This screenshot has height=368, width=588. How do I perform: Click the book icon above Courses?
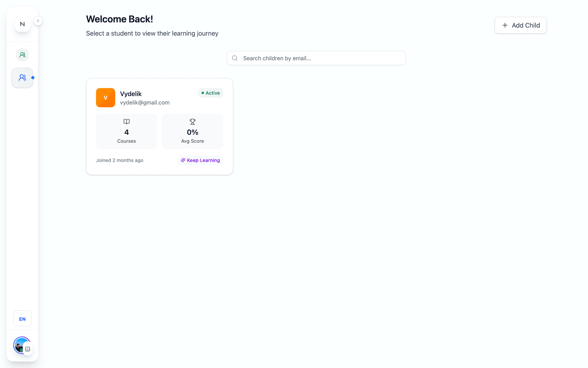(127, 122)
